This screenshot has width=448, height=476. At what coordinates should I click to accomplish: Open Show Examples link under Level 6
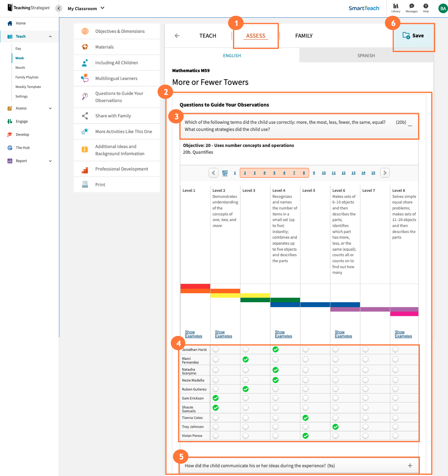click(343, 334)
